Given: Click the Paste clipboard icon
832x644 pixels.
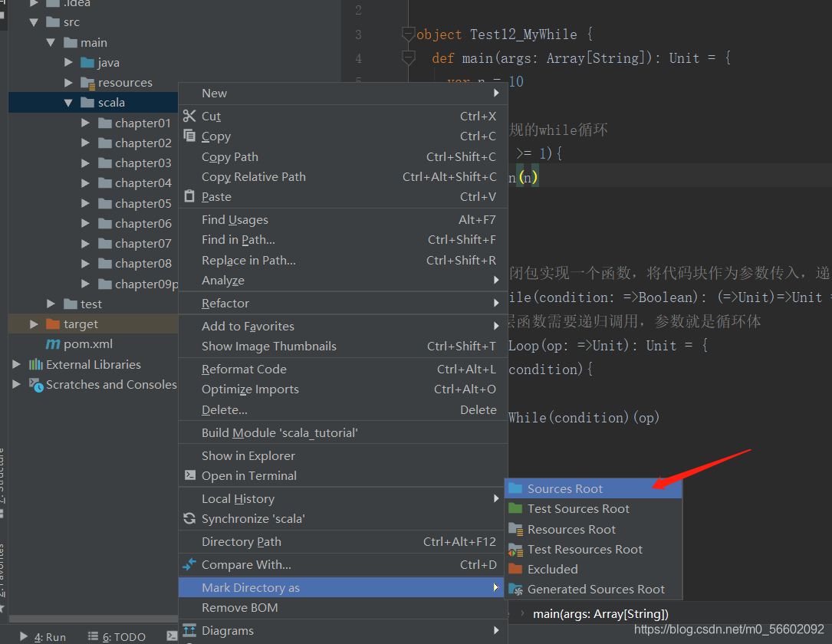Looking at the screenshot, I should click(x=189, y=196).
